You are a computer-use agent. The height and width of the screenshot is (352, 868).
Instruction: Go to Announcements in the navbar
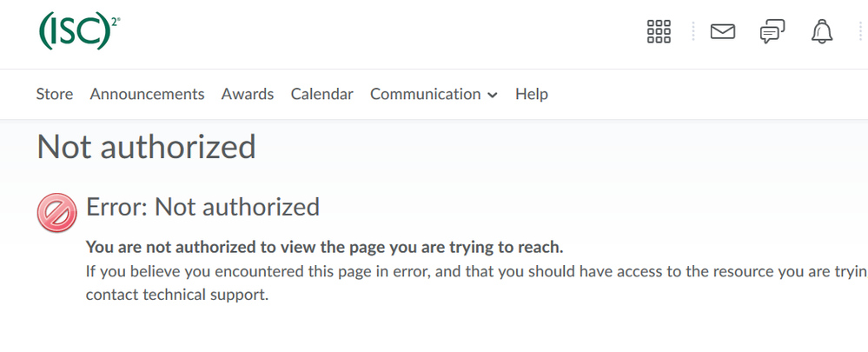click(x=147, y=94)
